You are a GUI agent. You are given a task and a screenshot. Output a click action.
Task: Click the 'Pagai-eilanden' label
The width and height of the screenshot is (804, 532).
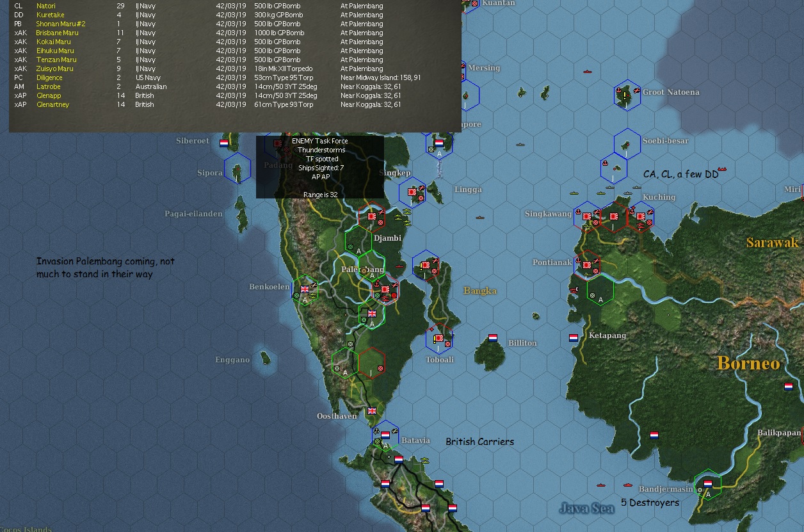(x=194, y=214)
